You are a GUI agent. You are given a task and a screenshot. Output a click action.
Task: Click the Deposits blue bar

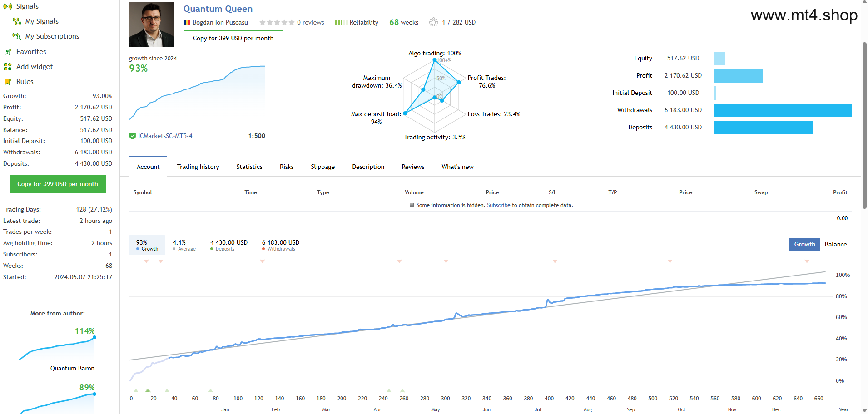click(x=764, y=128)
